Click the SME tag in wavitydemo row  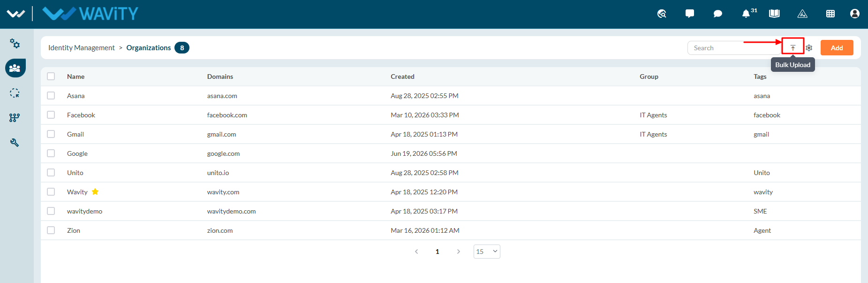point(760,211)
